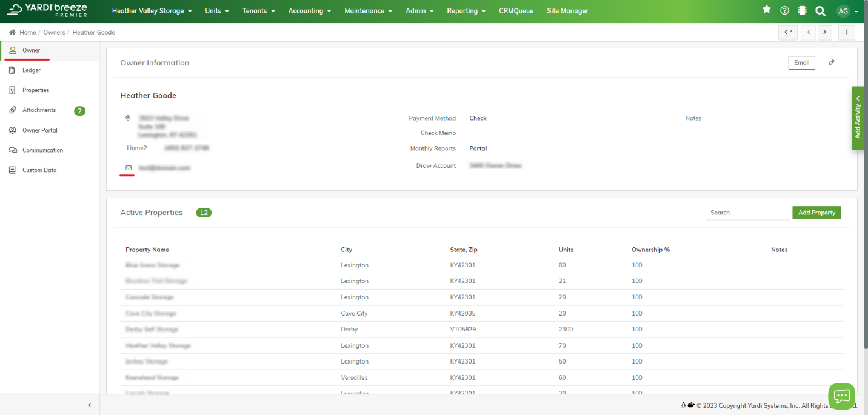868x415 pixels.
Task: Click the VT05829 zip cell
Action: coord(462,330)
